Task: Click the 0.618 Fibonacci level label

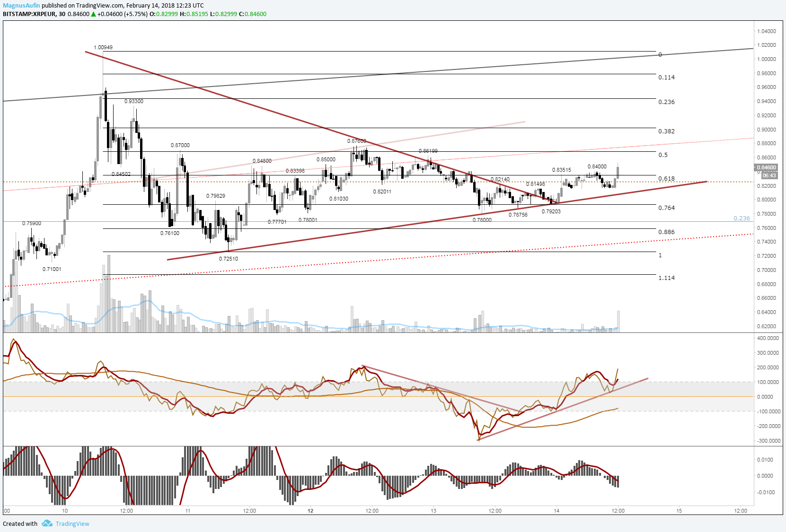Action: [667, 179]
